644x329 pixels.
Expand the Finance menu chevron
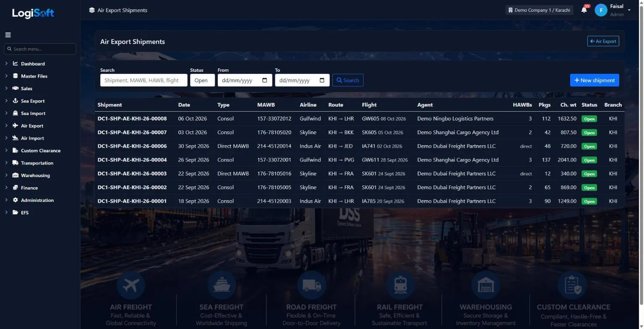7,188
